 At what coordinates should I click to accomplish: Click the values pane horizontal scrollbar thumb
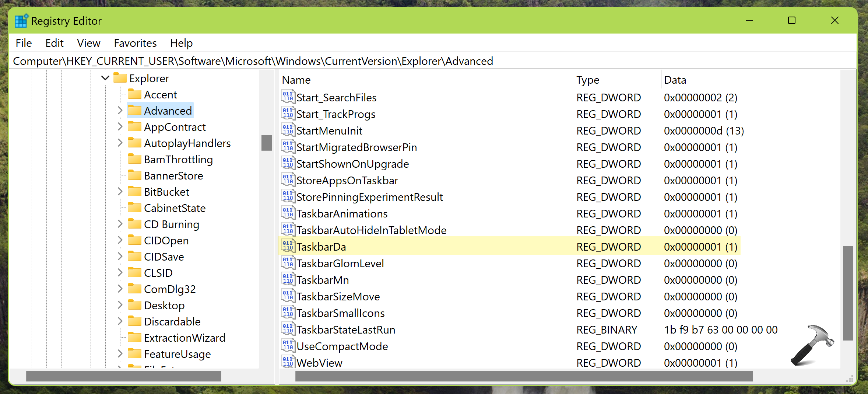click(x=524, y=376)
